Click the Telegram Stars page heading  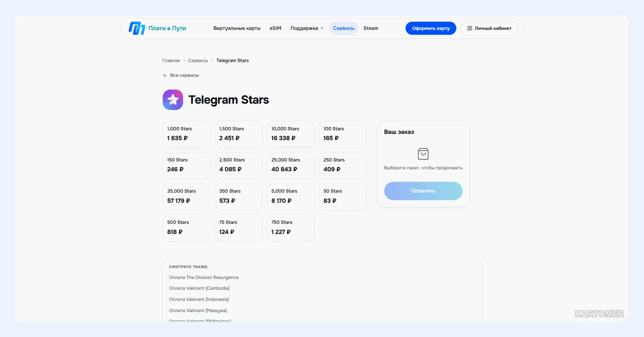pyautogui.click(x=228, y=100)
